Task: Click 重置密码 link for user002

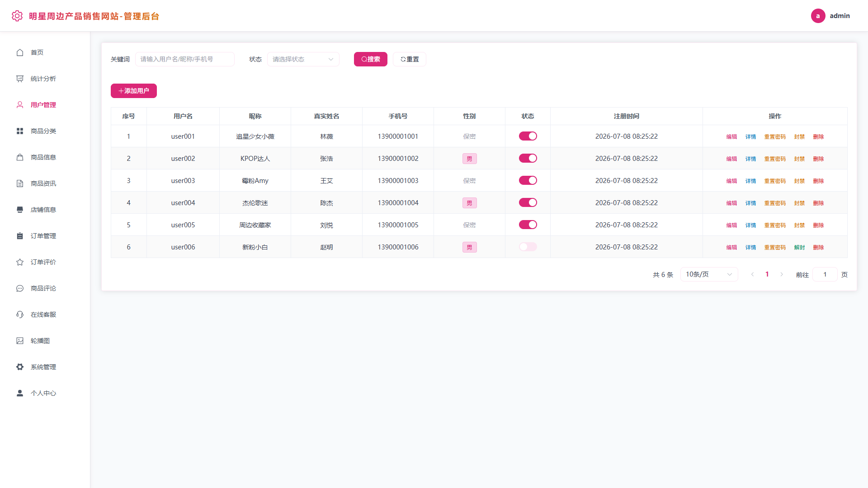Action: (775, 159)
